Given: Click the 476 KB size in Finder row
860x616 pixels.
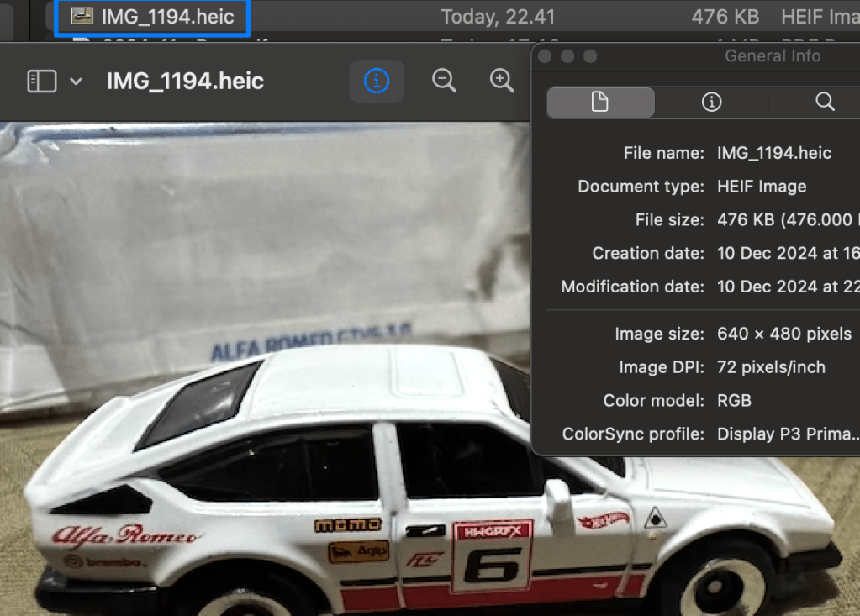Looking at the screenshot, I should 725,17.
